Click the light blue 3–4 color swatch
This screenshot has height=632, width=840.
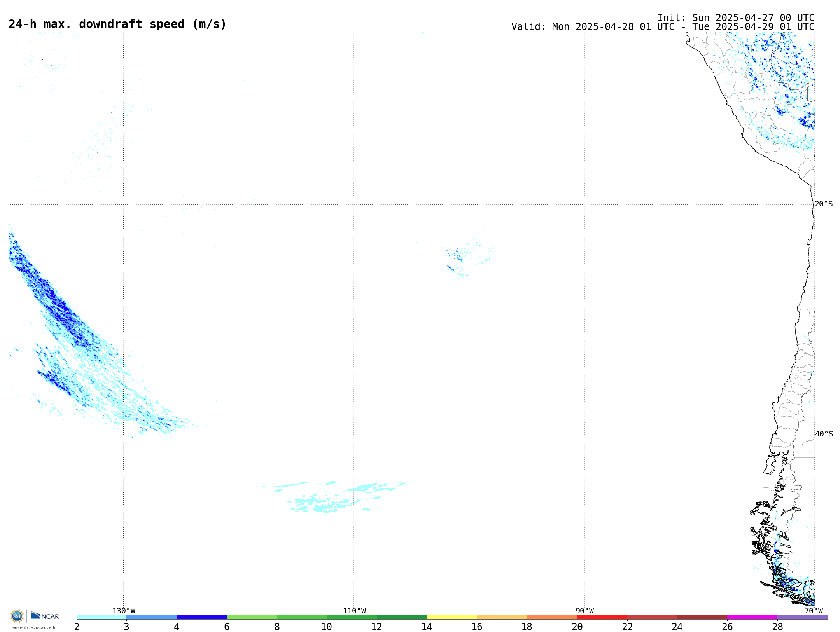pyautogui.click(x=151, y=617)
